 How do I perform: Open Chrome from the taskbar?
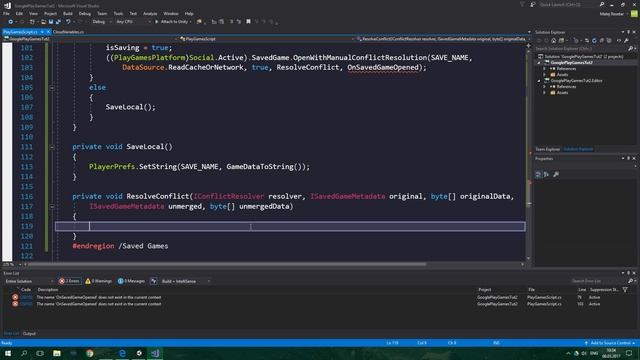[90, 353]
